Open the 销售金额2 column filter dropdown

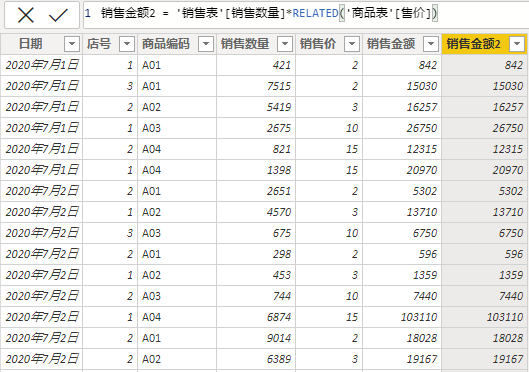point(517,44)
